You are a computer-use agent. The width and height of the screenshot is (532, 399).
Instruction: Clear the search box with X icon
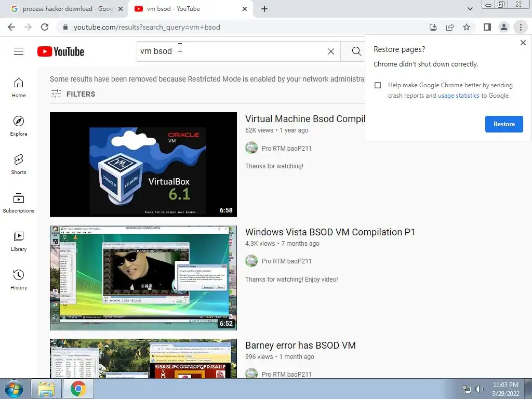click(x=331, y=51)
